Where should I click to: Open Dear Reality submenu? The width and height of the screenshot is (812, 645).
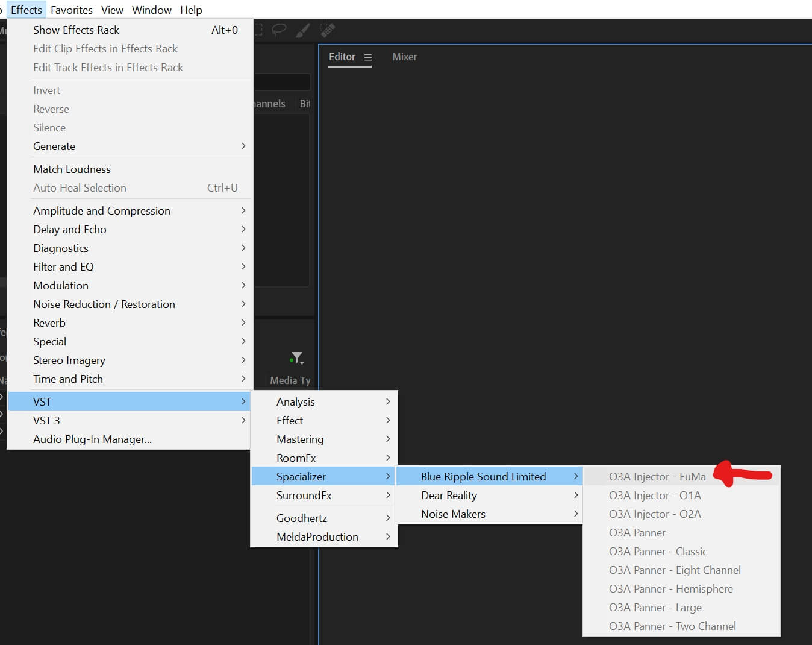[489, 495]
